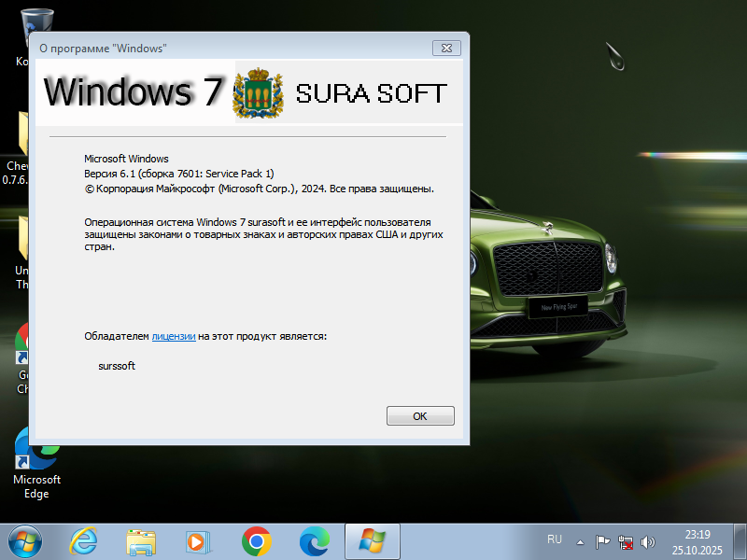
Task: Click the Show Desktop strip
Action: coord(741,541)
